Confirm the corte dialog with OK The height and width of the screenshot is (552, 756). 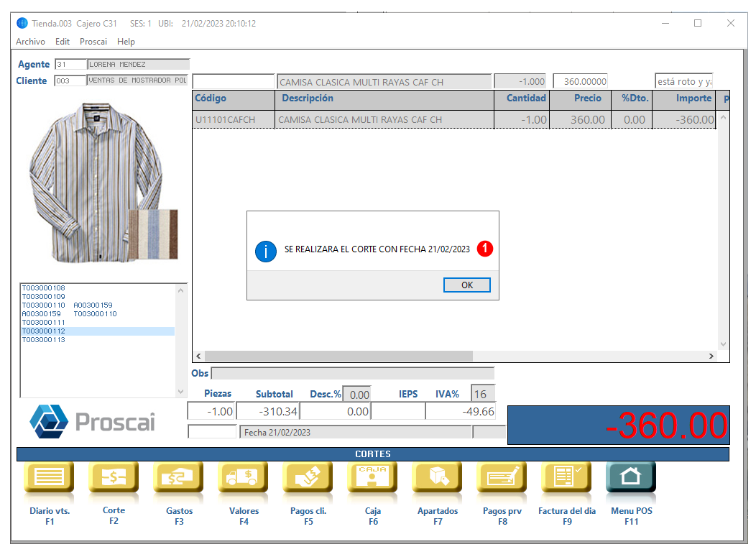point(466,285)
